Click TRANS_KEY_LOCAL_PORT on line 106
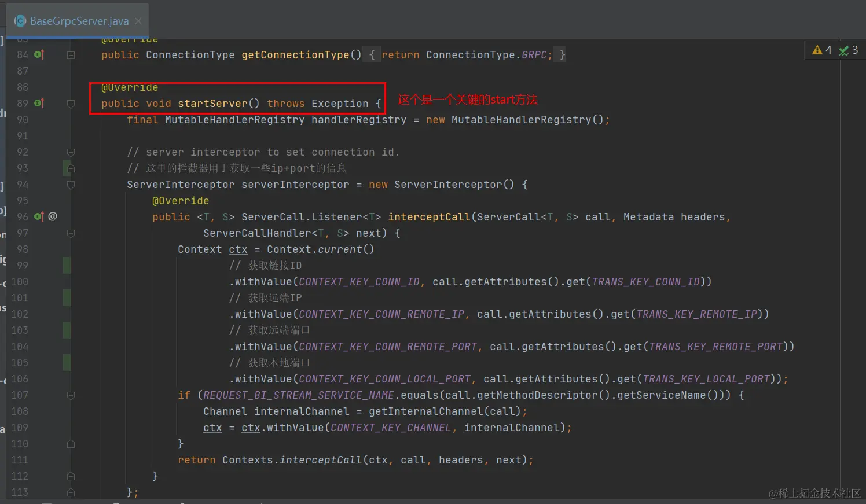Image resolution: width=866 pixels, height=504 pixels. [706, 379]
